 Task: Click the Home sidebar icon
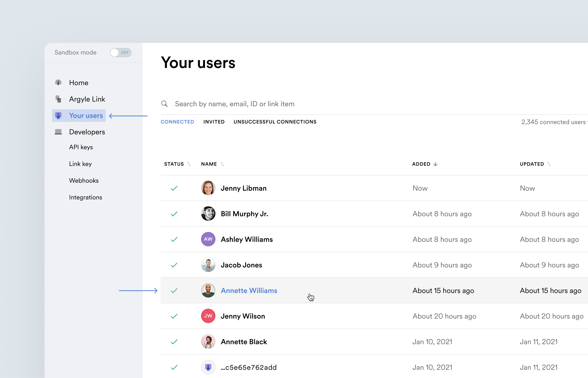click(58, 82)
